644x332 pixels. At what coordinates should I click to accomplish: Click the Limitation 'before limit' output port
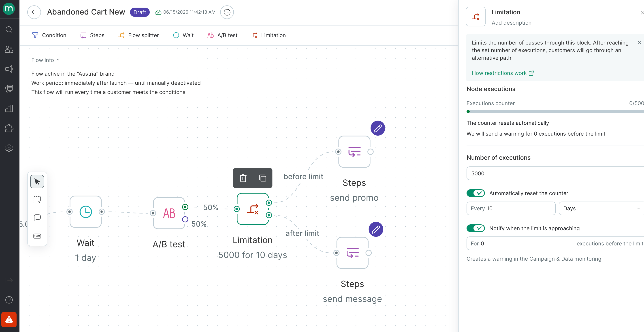point(269,203)
